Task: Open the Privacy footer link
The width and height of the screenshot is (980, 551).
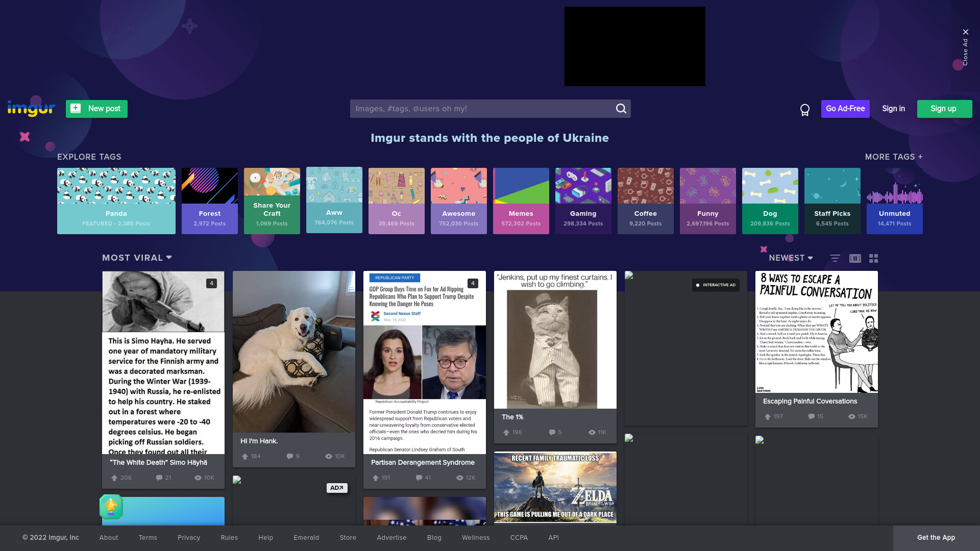Action: point(189,538)
